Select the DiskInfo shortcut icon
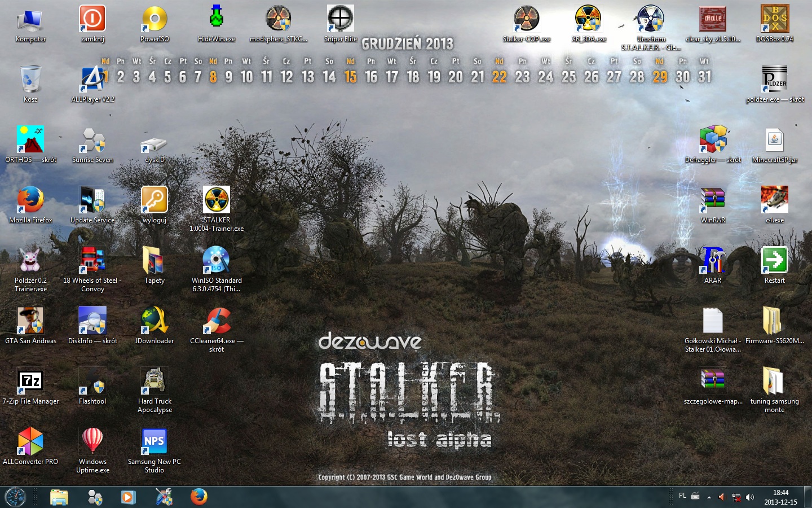The image size is (812, 508). 92,326
